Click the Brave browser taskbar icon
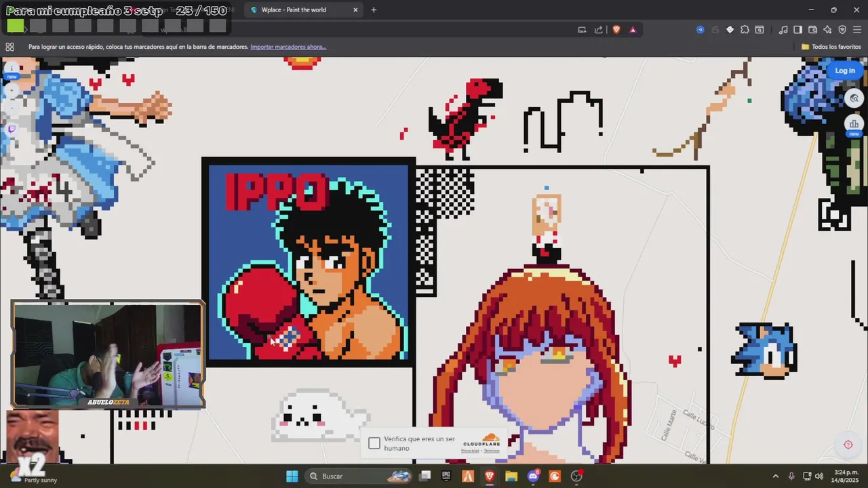Viewport: 868px width, 488px height. point(490,476)
